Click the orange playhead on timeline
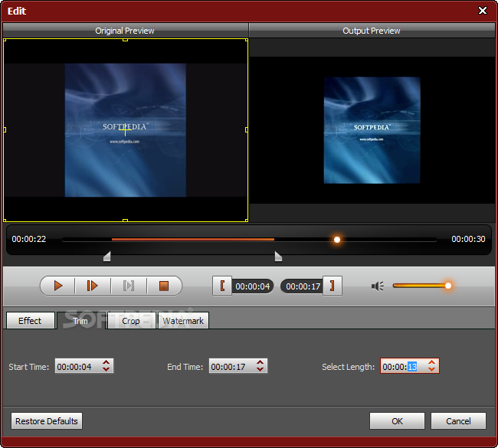 (337, 240)
